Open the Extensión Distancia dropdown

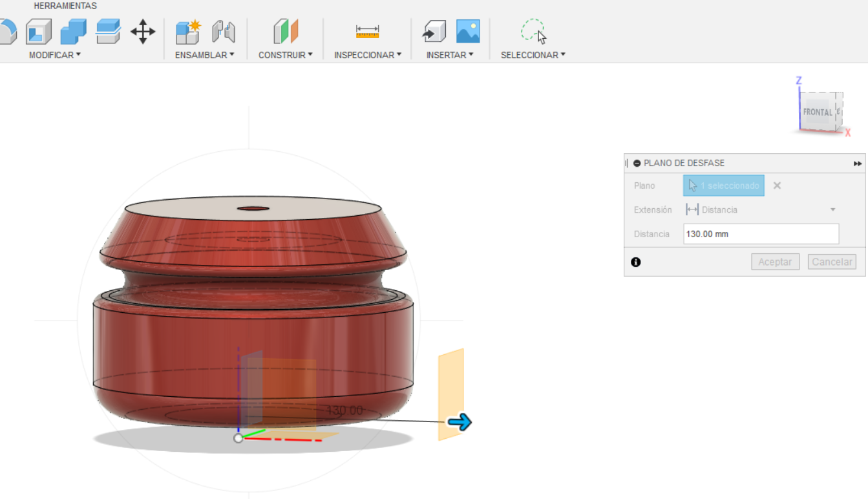pyautogui.click(x=761, y=209)
